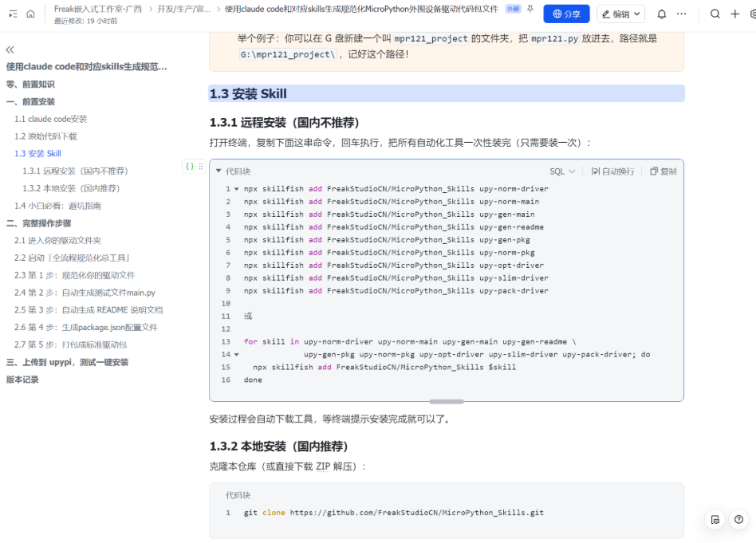This screenshot has width=756, height=543.
Task: Click the search magnifier icon
Action: [715, 14]
